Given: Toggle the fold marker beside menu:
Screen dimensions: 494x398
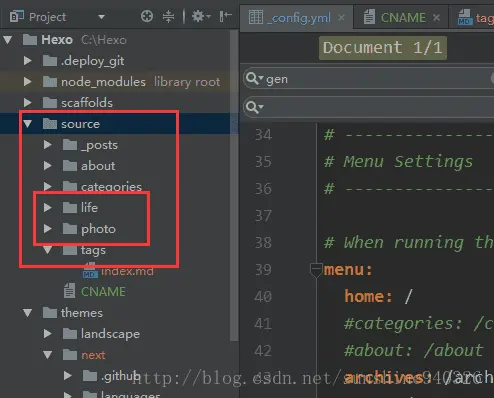Looking at the screenshot, I should (316, 270).
